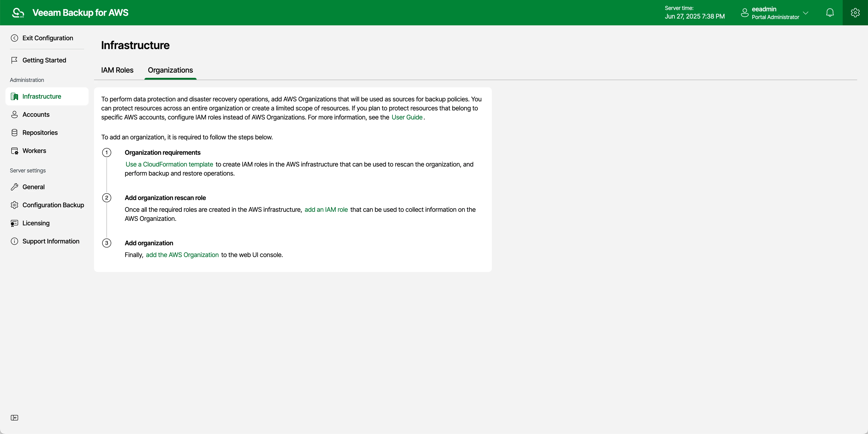Navigate to Repositories

coord(47,133)
